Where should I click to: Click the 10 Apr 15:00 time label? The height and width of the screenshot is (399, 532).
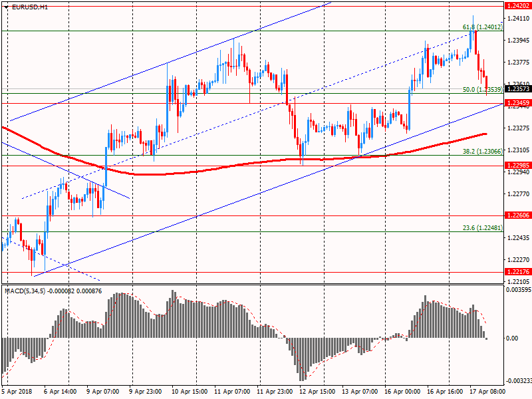189,392
